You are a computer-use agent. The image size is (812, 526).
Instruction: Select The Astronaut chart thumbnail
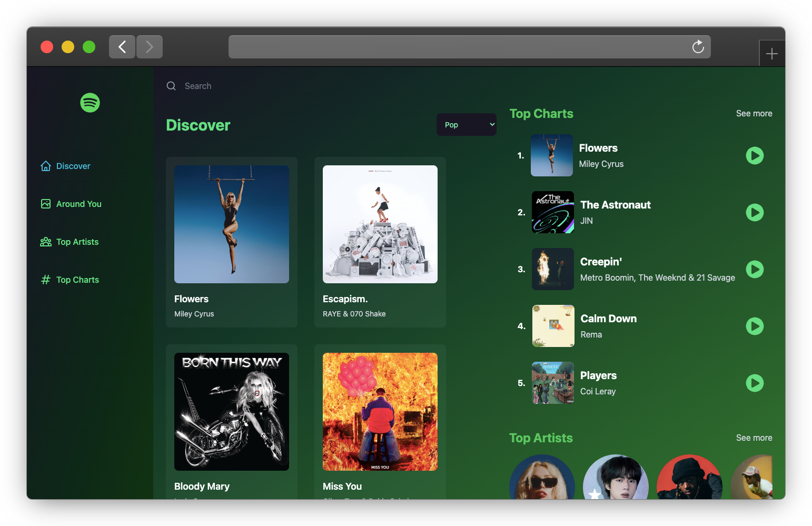[x=553, y=212]
